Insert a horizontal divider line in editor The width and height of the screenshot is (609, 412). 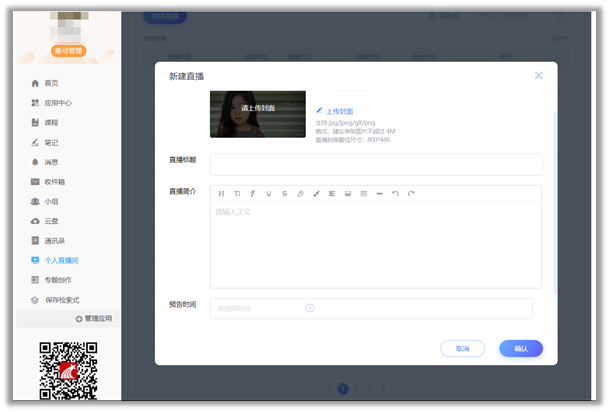tap(379, 193)
